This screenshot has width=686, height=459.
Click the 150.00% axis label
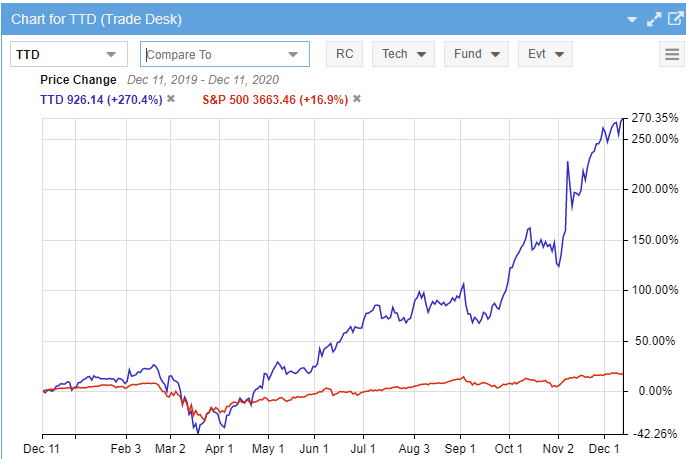tap(654, 240)
